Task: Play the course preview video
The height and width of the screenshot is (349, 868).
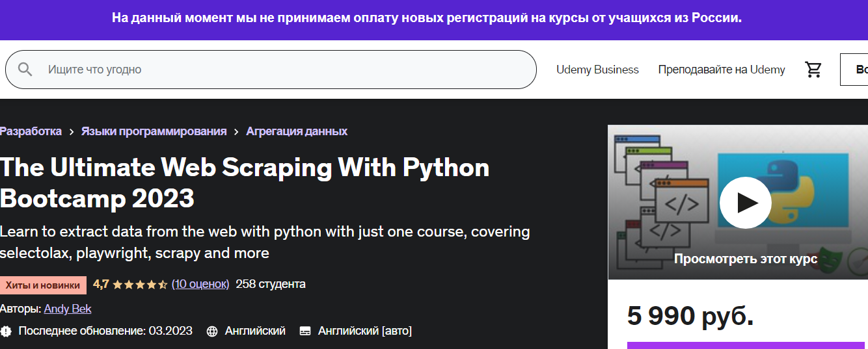Action: [x=746, y=203]
